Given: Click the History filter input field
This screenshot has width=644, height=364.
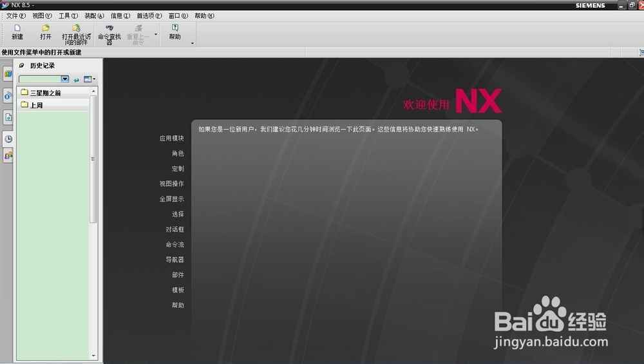Looking at the screenshot, I should (40, 79).
